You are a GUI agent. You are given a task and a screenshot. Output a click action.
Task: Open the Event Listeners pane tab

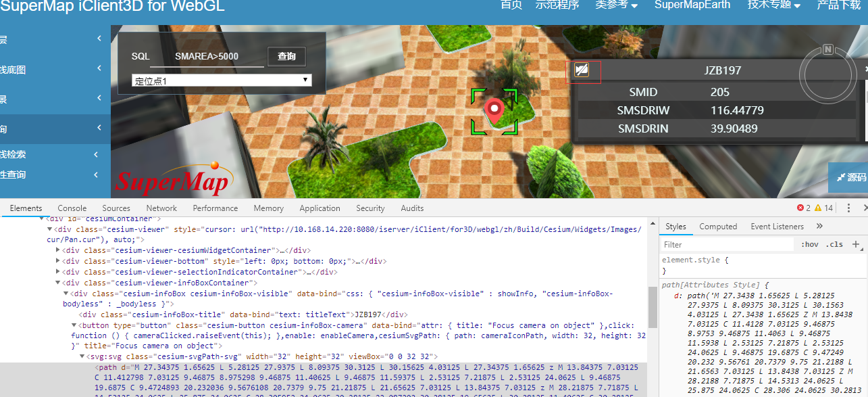pyautogui.click(x=777, y=227)
